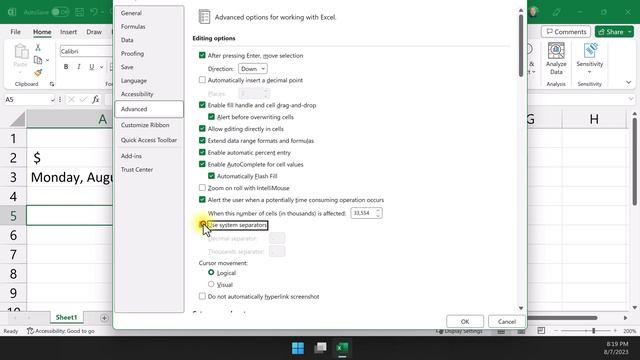Select column H header
Viewport: 640px width, 360px height.
pyautogui.click(x=594, y=119)
